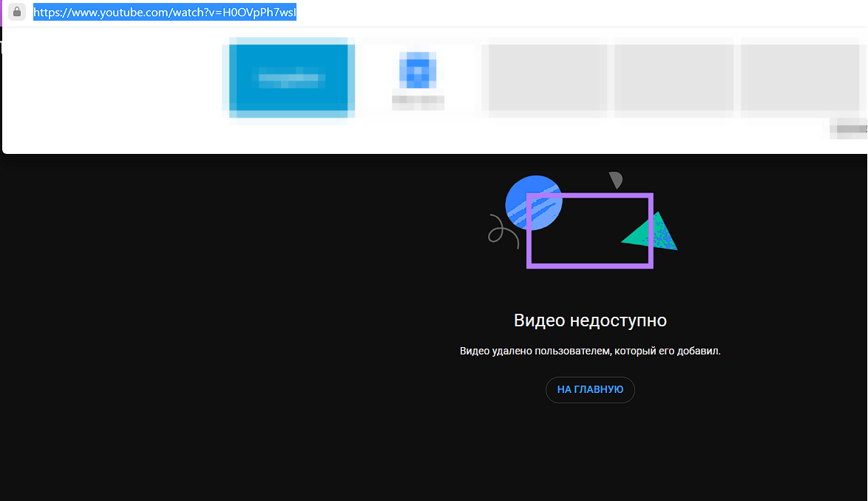Click the Видео недоступно heading text

pyautogui.click(x=589, y=320)
